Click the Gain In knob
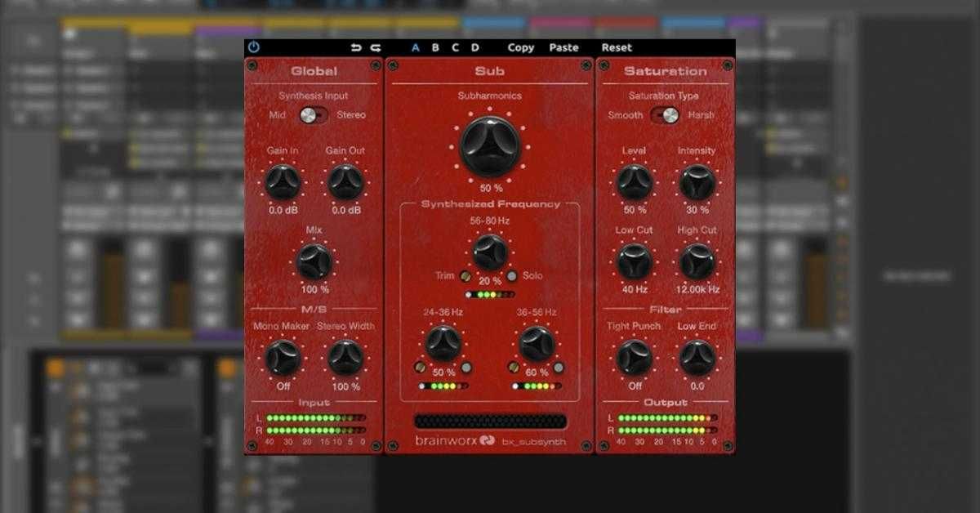 coord(283,181)
